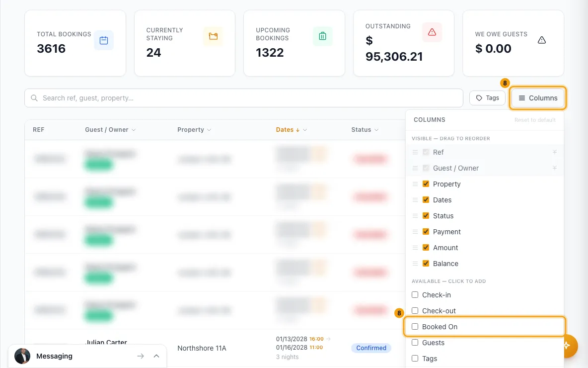Viewport: 588px width, 368px height.
Task: Open the Property column filter dropdown
Action: (209, 130)
